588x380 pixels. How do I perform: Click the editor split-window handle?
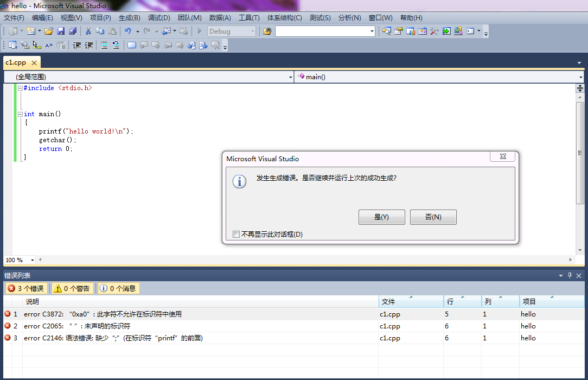coord(580,88)
